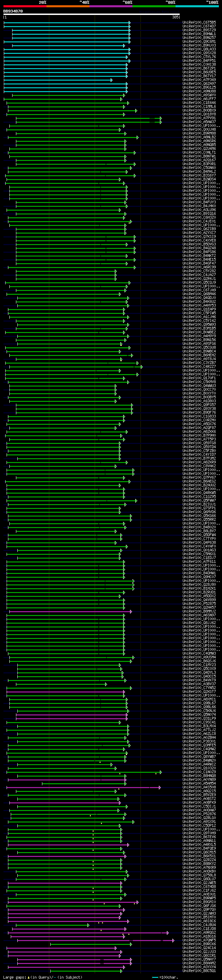Click UniRef100_B6U9E5 label
The image size is (222, 980).
[x=199, y=72]
